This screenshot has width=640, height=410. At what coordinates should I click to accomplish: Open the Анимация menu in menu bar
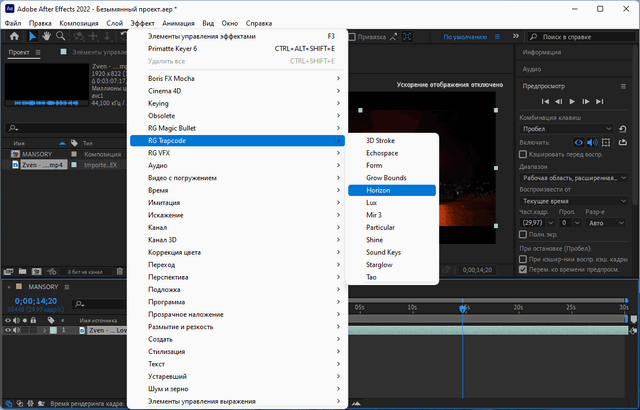(x=179, y=21)
